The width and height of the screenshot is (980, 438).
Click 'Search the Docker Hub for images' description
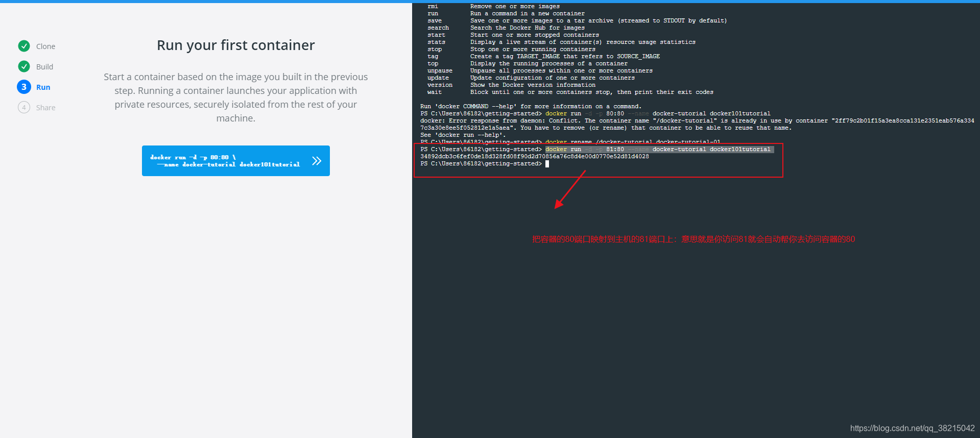pyautogui.click(x=528, y=28)
